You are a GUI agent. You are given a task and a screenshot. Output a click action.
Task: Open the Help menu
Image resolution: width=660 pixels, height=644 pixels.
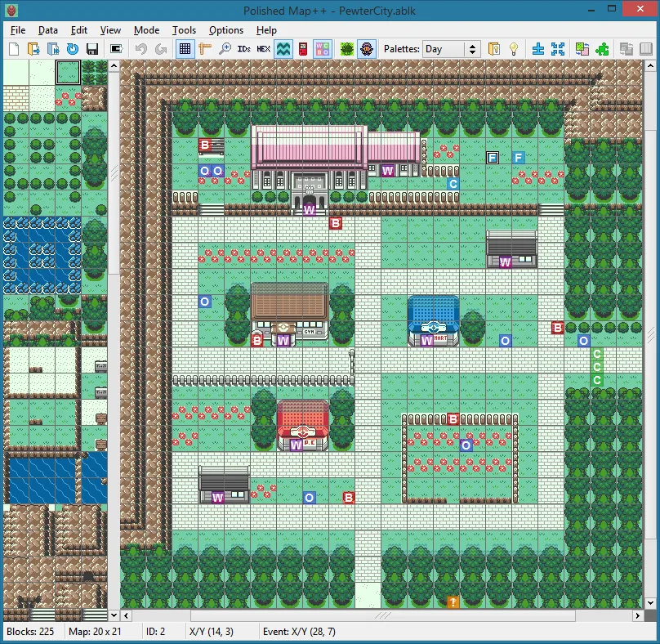[x=266, y=30]
